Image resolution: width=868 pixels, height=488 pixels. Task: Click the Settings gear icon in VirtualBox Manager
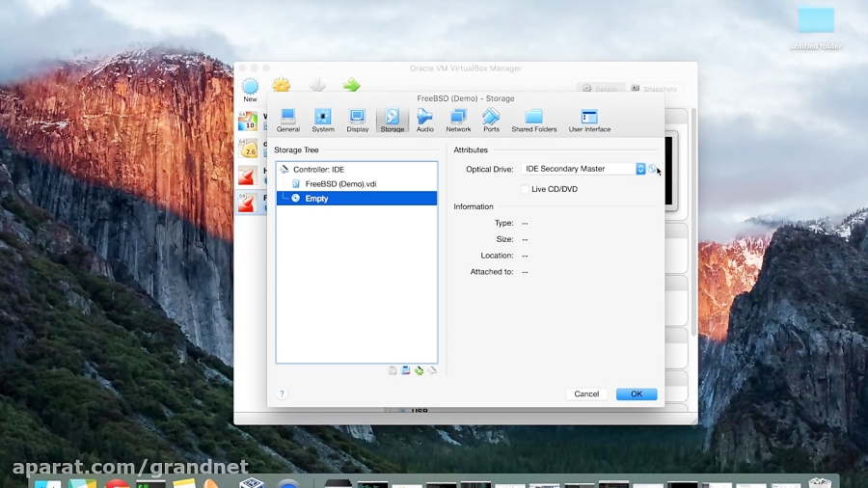click(282, 85)
